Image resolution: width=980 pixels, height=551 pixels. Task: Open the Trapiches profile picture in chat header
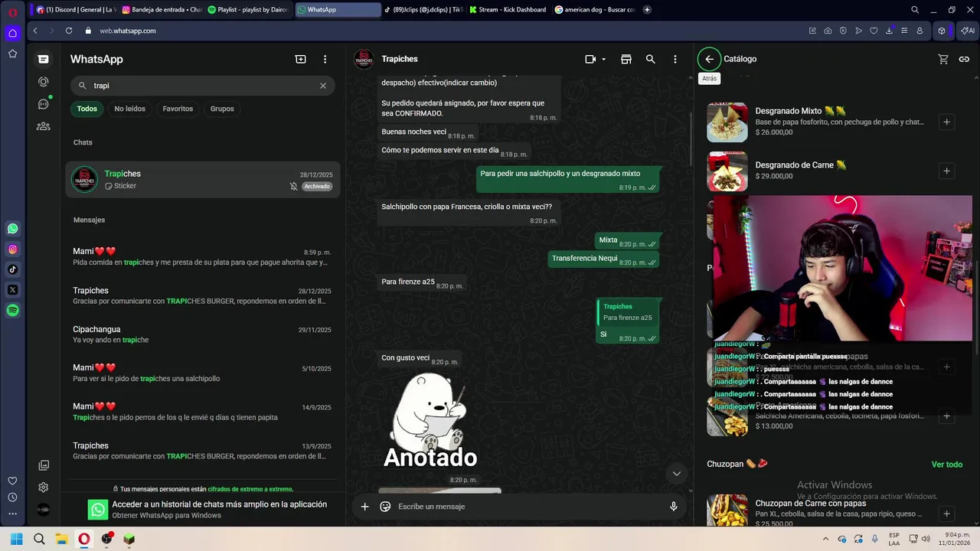(x=364, y=59)
